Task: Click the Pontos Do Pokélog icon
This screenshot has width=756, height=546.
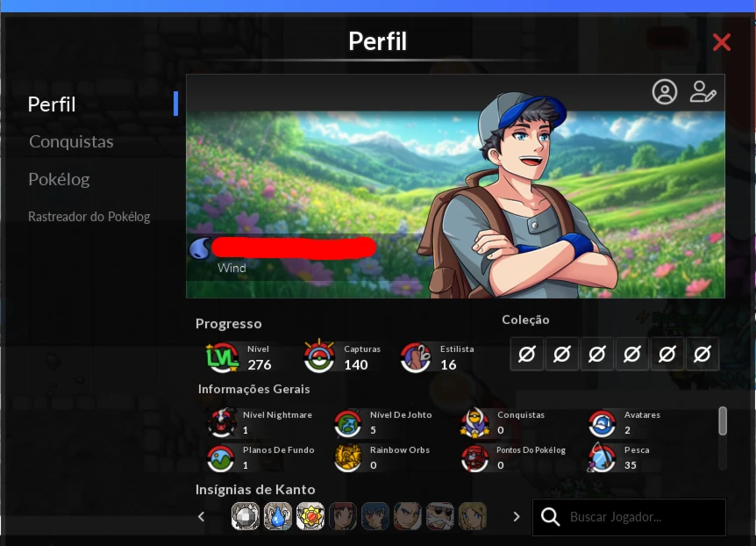Action: 474,458
